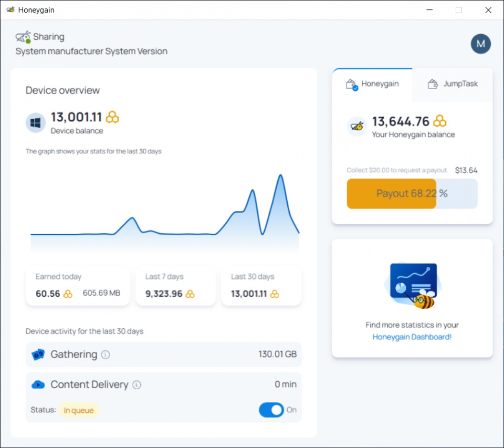This screenshot has width=504, height=448.
Task: Click honeycomb icon beside 13,644.76 balance
Action: coord(440,121)
